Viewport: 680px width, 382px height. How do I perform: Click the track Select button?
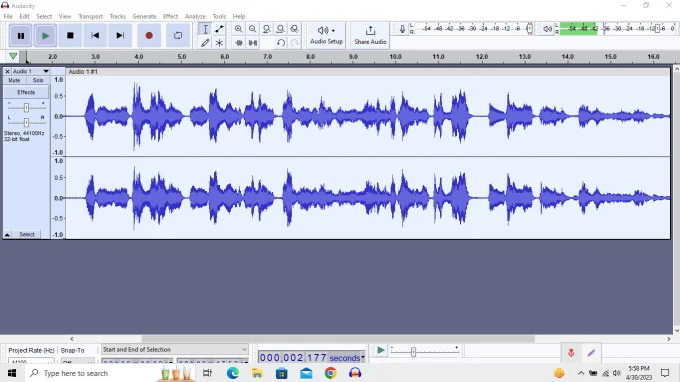27,235
